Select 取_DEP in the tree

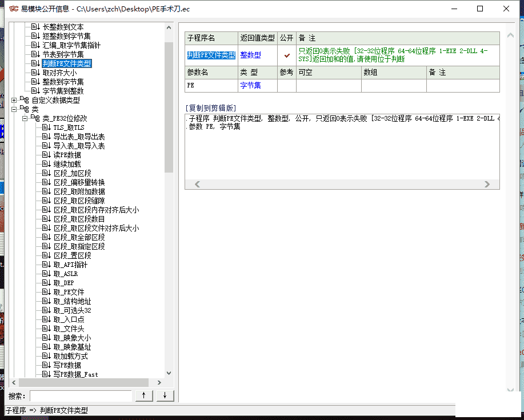[x=63, y=283]
